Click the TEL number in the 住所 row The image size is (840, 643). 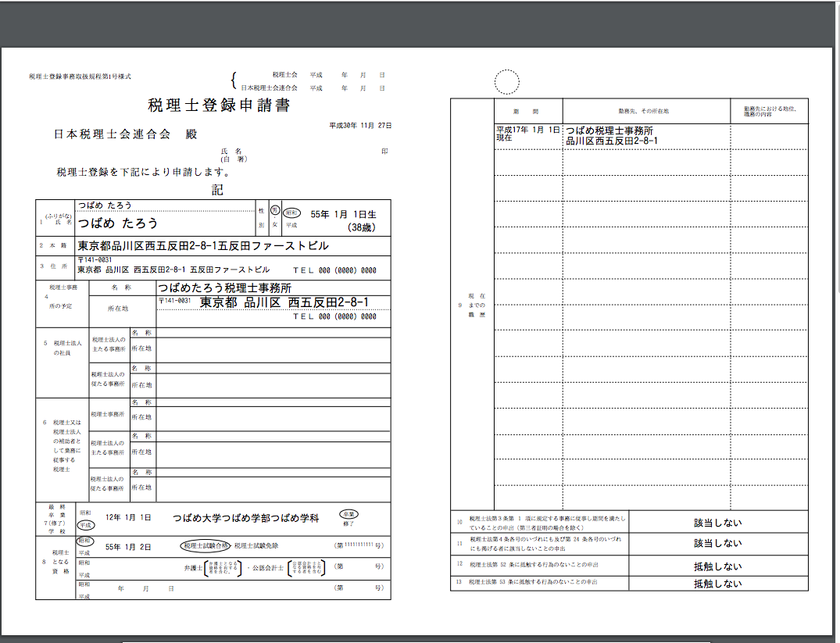(334, 270)
